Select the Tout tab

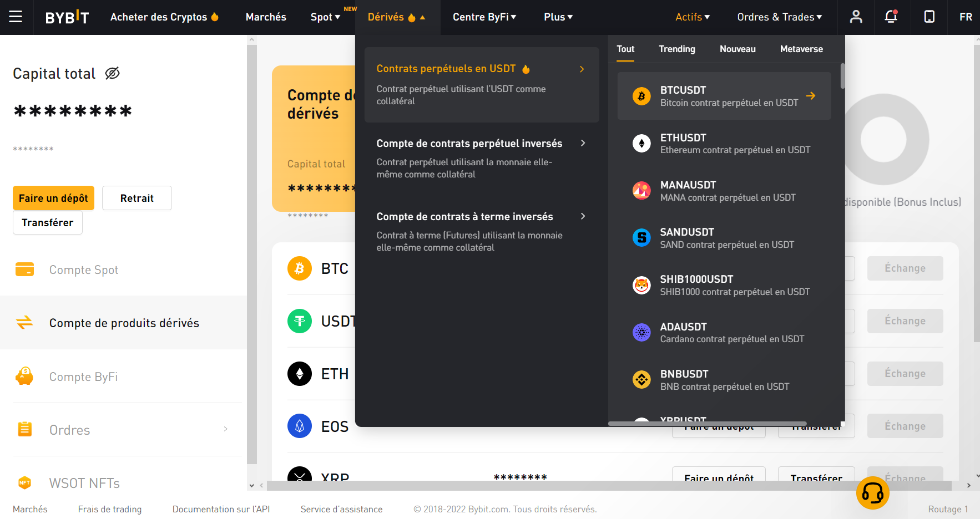point(625,49)
